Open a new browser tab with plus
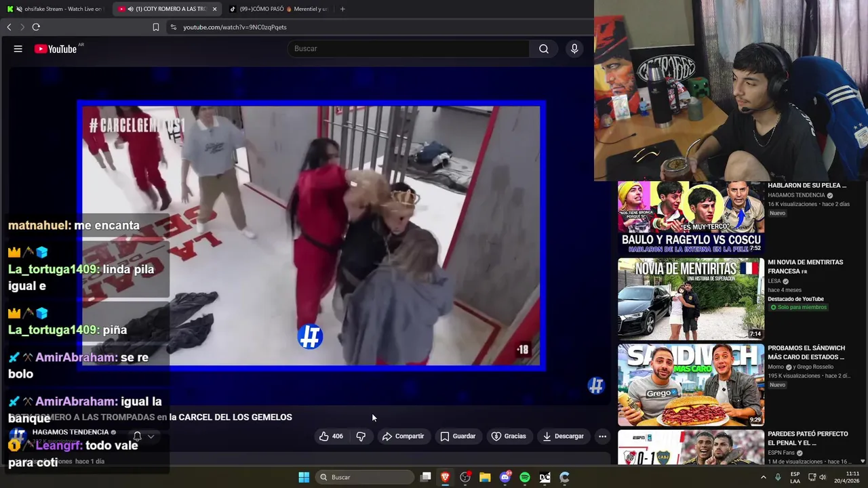The height and width of the screenshot is (488, 868). (342, 9)
